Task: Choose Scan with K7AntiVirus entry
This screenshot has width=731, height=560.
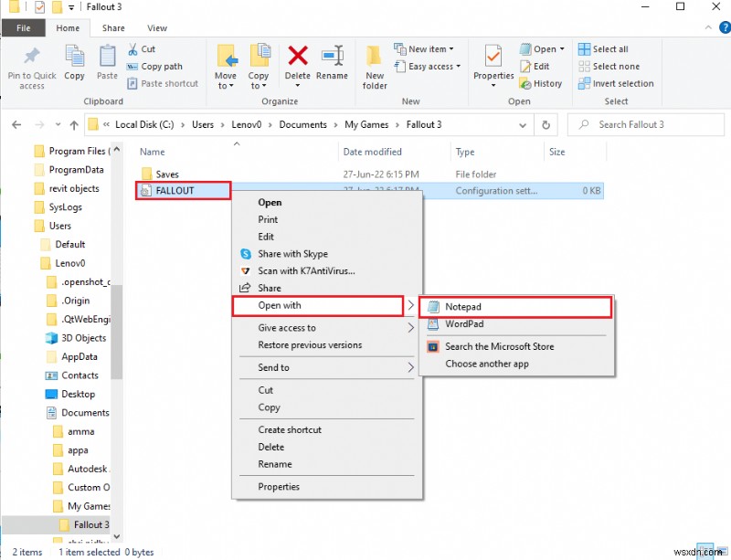Action: (306, 271)
